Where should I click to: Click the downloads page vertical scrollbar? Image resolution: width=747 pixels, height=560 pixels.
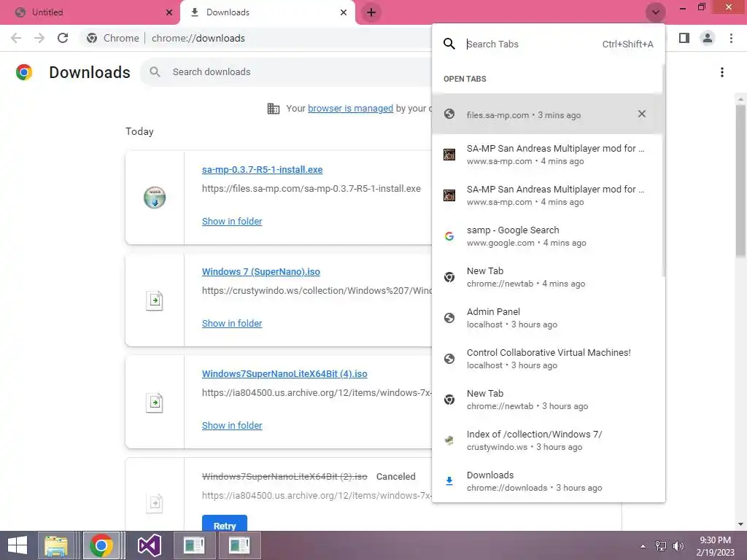(x=740, y=182)
